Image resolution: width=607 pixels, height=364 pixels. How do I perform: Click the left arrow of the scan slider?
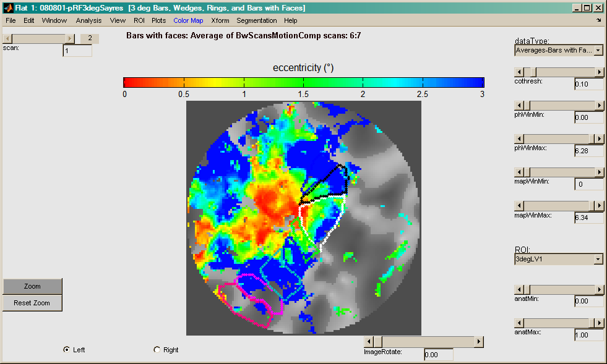(7, 38)
